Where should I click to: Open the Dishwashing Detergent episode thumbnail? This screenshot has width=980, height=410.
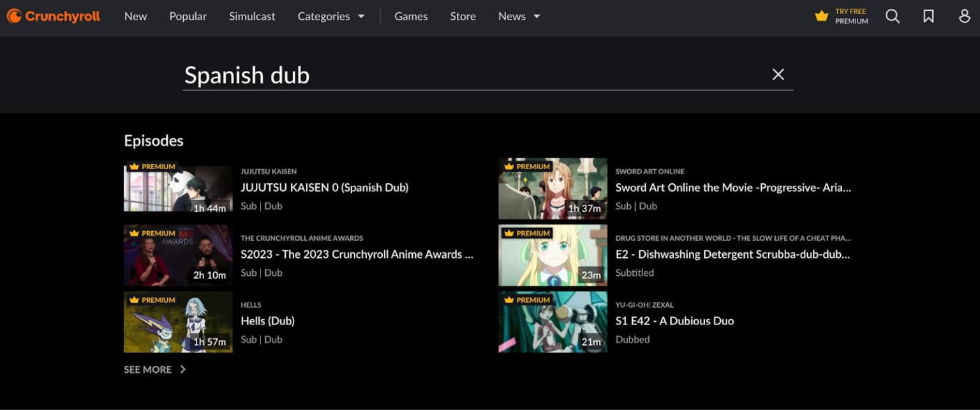click(553, 255)
